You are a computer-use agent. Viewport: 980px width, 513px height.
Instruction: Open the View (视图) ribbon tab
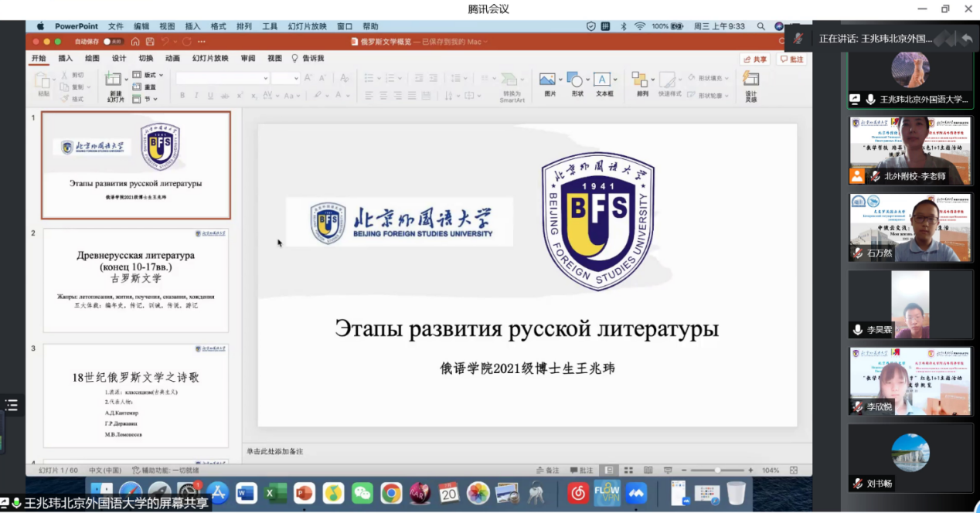[x=275, y=59]
